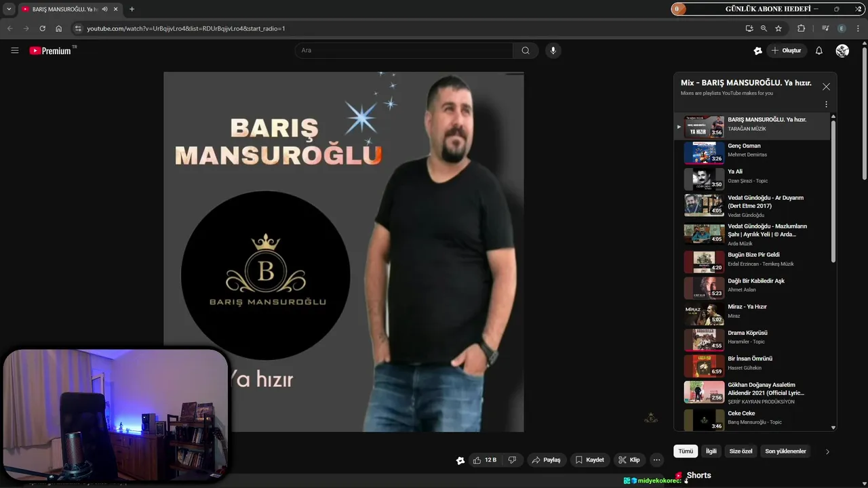Go to YouTube Premium home logo

(x=50, y=50)
